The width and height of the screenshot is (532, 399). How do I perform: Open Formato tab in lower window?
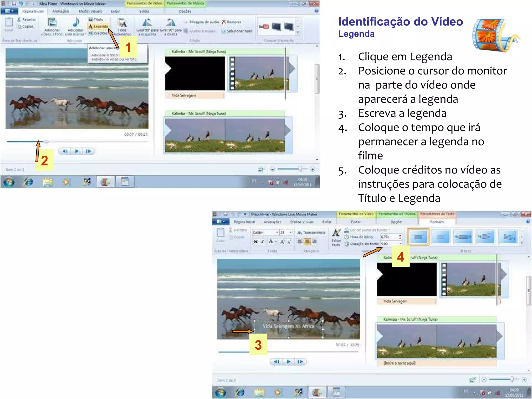click(437, 222)
